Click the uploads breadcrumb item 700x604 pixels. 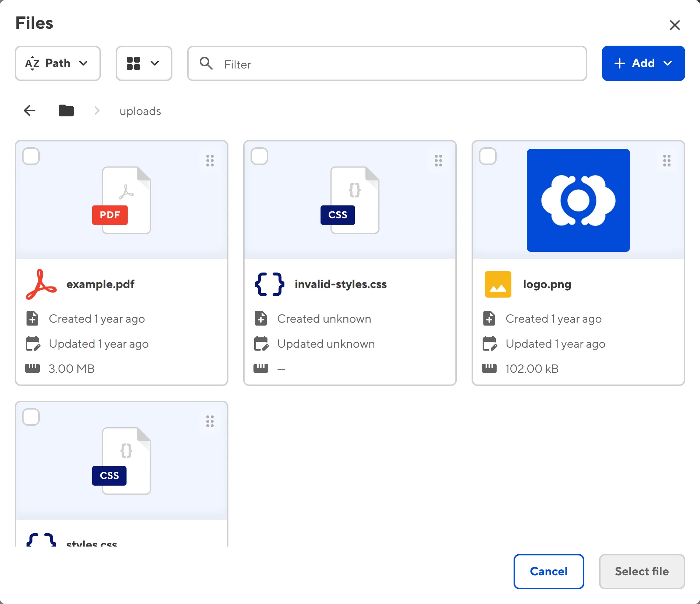click(x=140, y=111)
